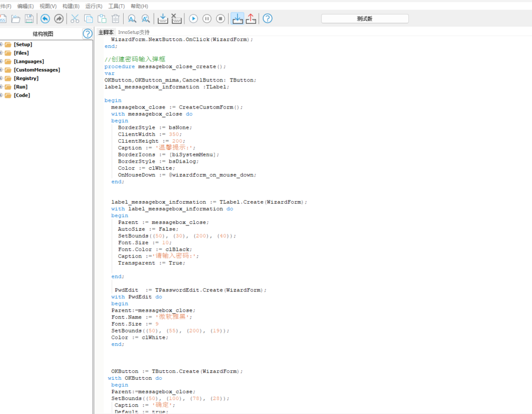Click the Compile script download-tray icon
Viewport: 532px width, 414px height.
tap(163, 19)
